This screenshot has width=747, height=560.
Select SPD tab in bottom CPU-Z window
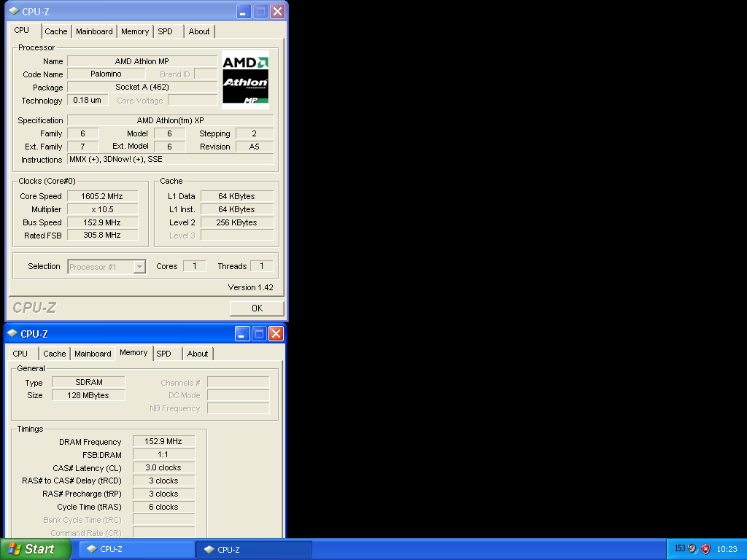[164, 354]
